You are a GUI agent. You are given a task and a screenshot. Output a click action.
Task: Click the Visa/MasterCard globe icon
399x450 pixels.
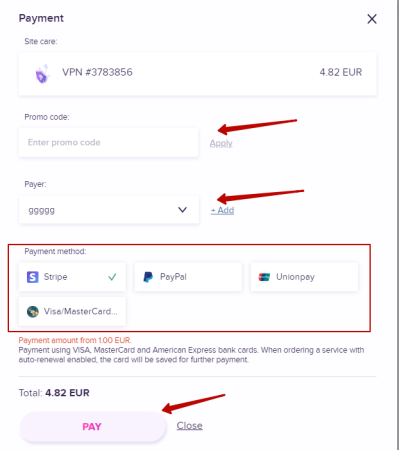33,312
